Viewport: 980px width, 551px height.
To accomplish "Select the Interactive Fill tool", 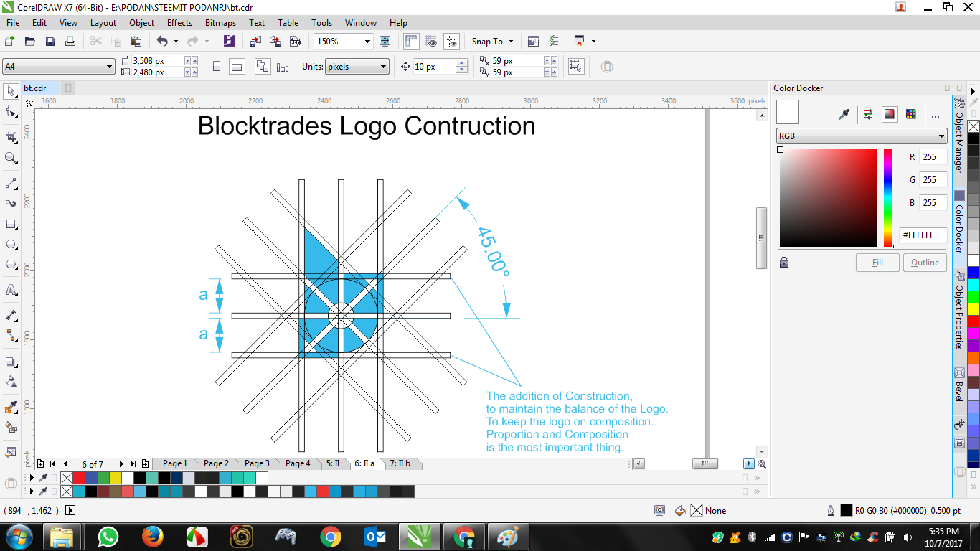I will 11,427.
